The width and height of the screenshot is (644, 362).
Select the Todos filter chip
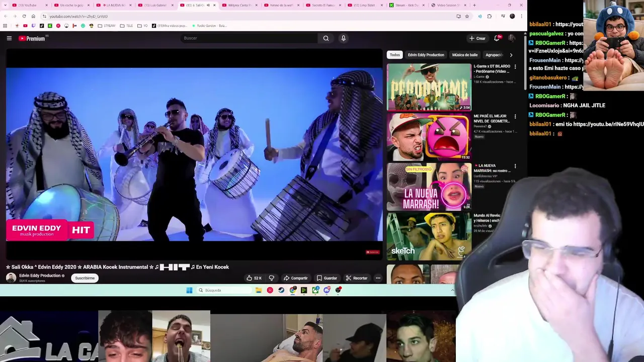394,55
